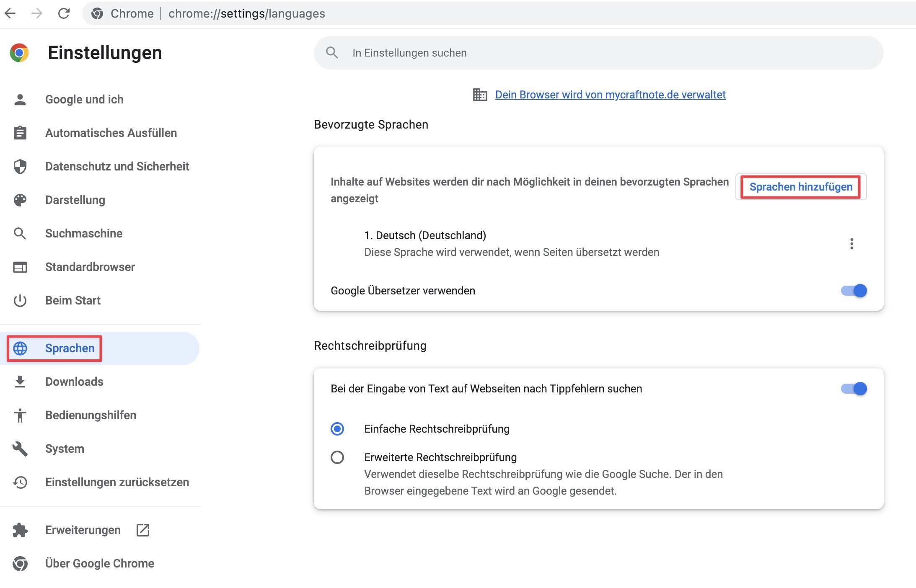The width and height of the screenshot is (916, 588).
Task: Click the back navigation arrow
Action: click(x=10, y=13)
